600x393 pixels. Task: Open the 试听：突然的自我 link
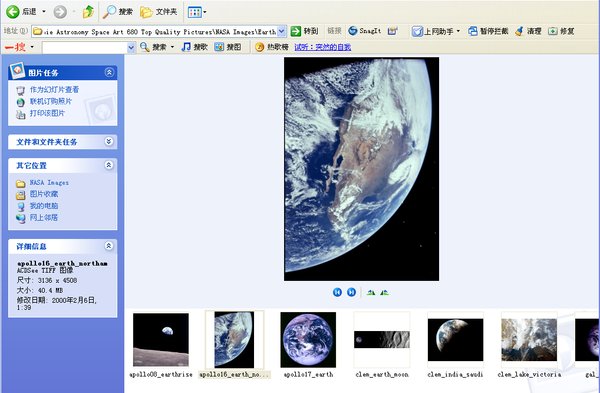pyautogui.click(x=323, y=47)
